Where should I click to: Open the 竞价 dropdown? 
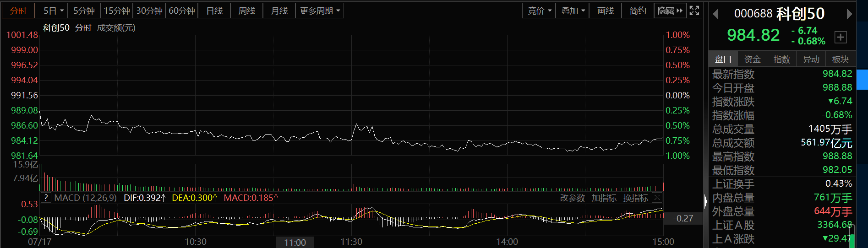tap(539, 11)
